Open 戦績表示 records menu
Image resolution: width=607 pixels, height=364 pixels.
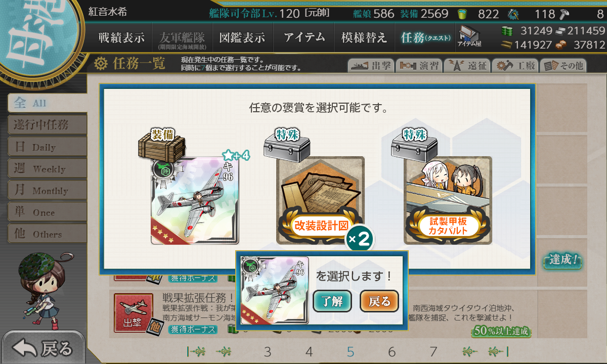121,37
